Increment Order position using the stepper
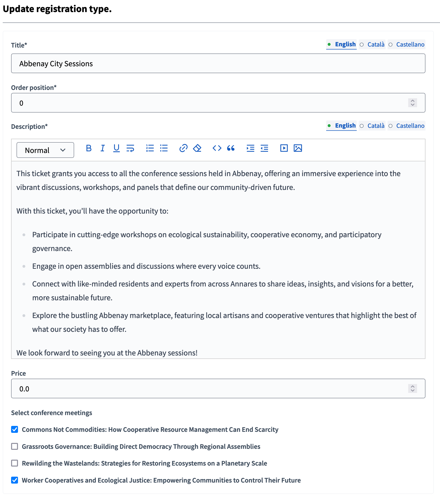 [x=412, y=101]
